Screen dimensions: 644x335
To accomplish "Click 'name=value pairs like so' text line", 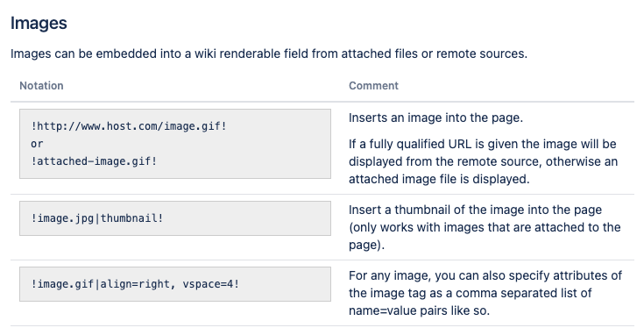I will (420, 310).
